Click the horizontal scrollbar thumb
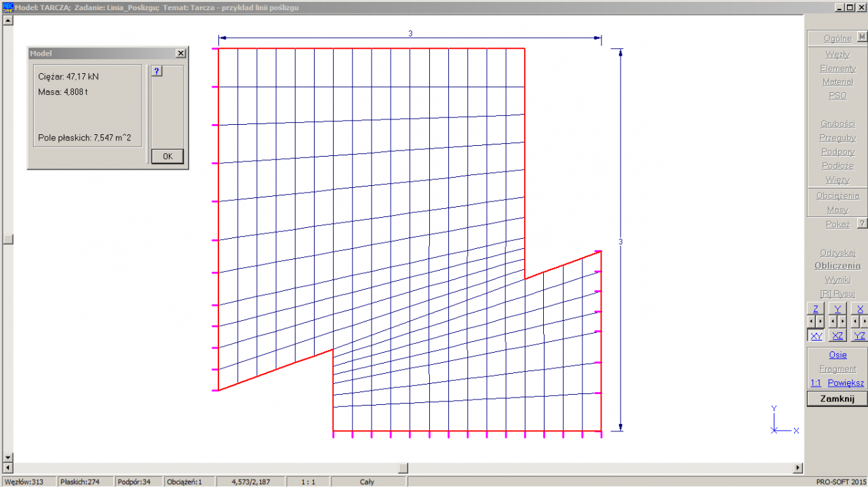 coord(403,468)
